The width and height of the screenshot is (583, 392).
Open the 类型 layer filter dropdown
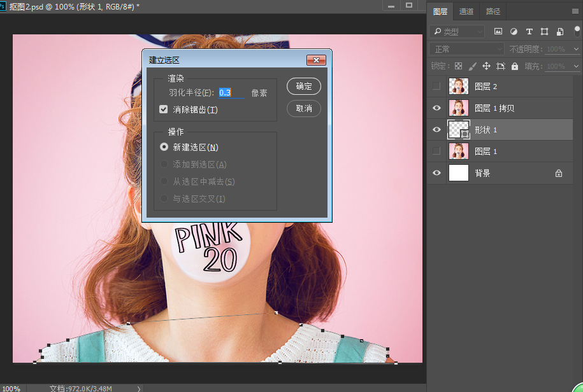click(457, 32)
